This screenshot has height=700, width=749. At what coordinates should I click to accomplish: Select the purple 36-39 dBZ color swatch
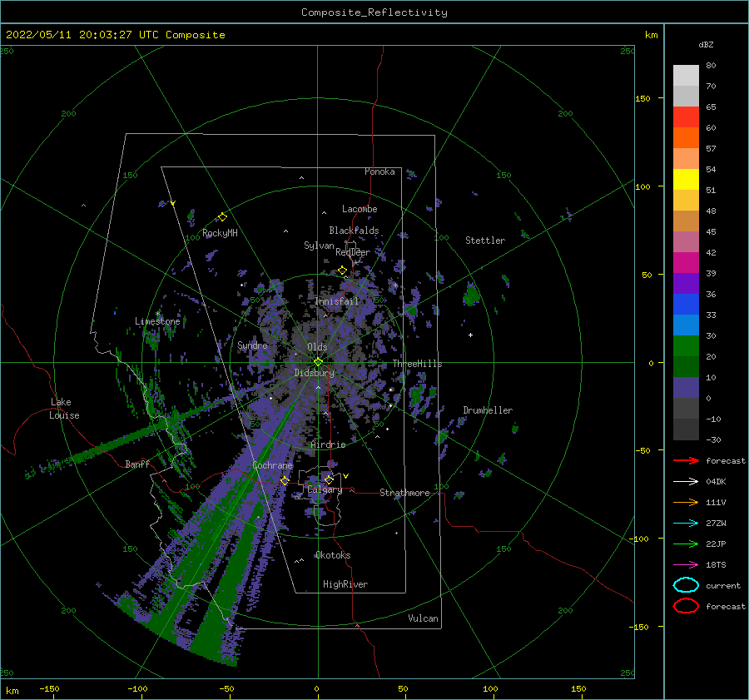tap(686, 284)
